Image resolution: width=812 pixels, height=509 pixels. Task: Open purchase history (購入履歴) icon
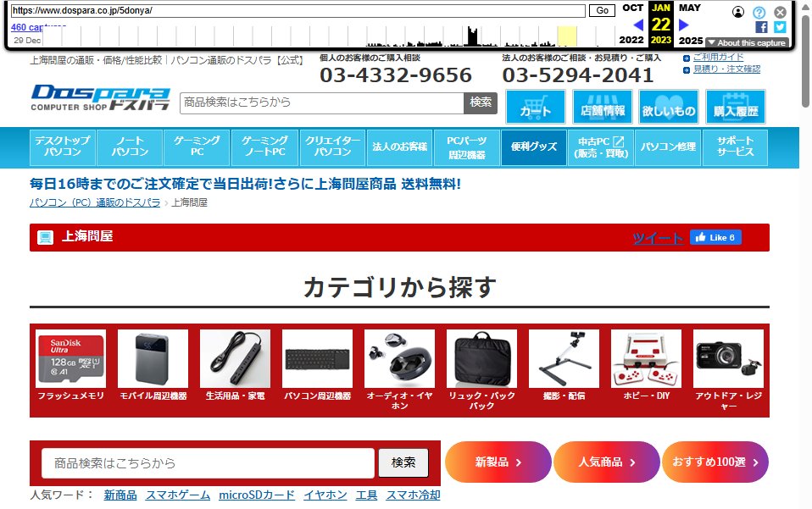pyautogui.click(x=736, y=107)
